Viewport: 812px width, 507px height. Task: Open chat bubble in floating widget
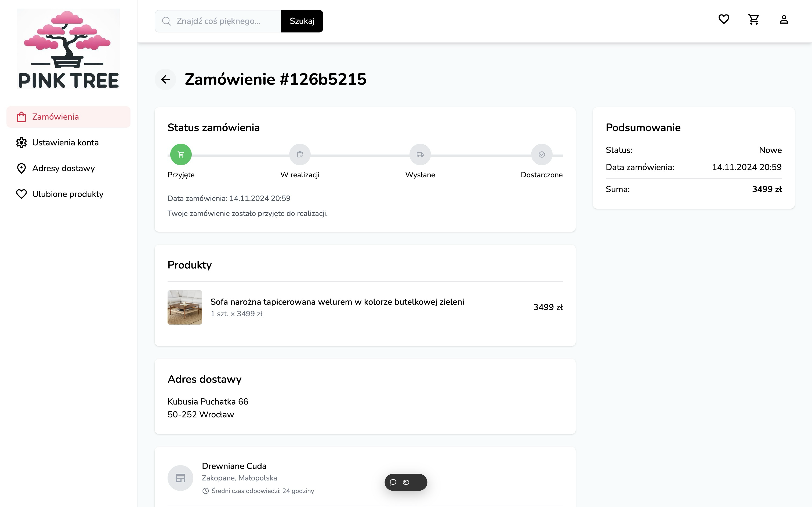393,482
